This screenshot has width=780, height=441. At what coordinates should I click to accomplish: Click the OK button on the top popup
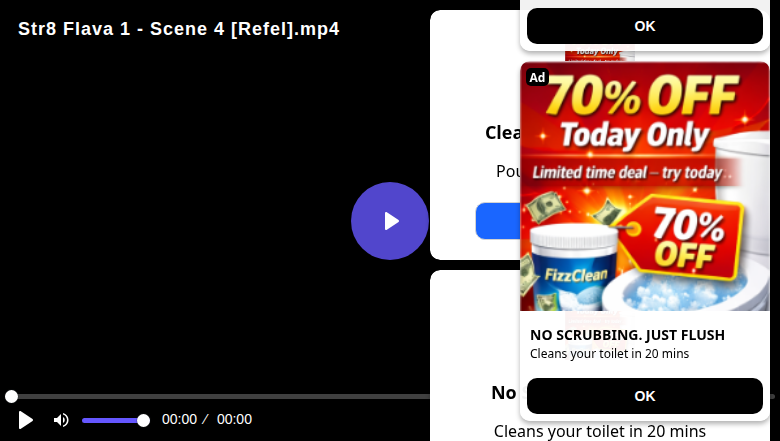click(645, 26)
